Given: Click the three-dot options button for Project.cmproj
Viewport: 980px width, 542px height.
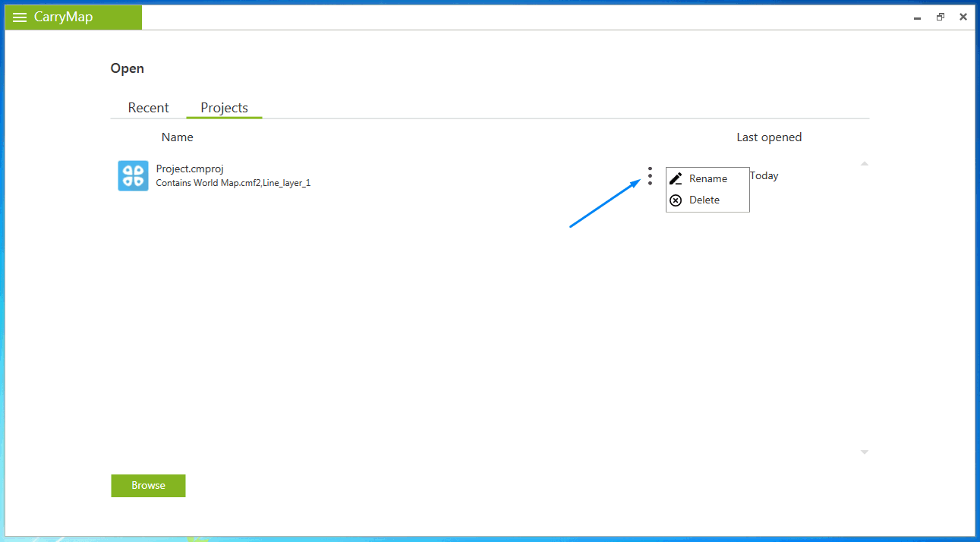Looking at the screenshot, I should click(650, 176).
